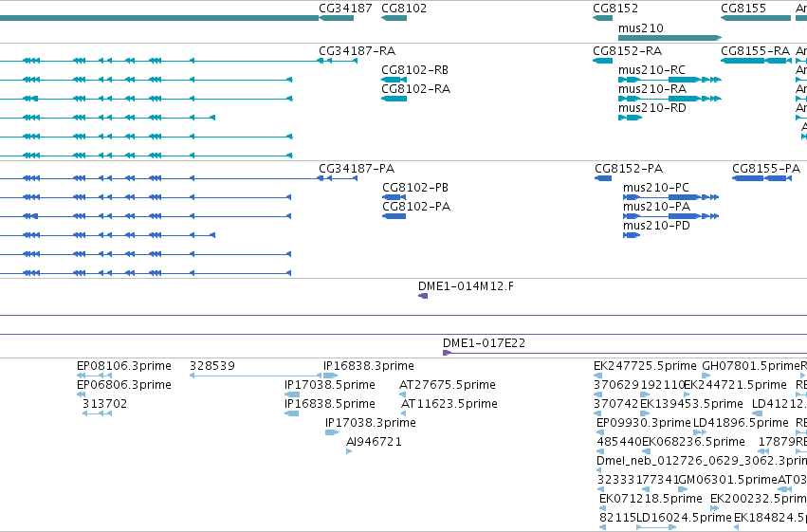Select the Dmel_neb_012726_0629_3062 EST label
This screenshot has width=807, height=532.
pos(702,461)
